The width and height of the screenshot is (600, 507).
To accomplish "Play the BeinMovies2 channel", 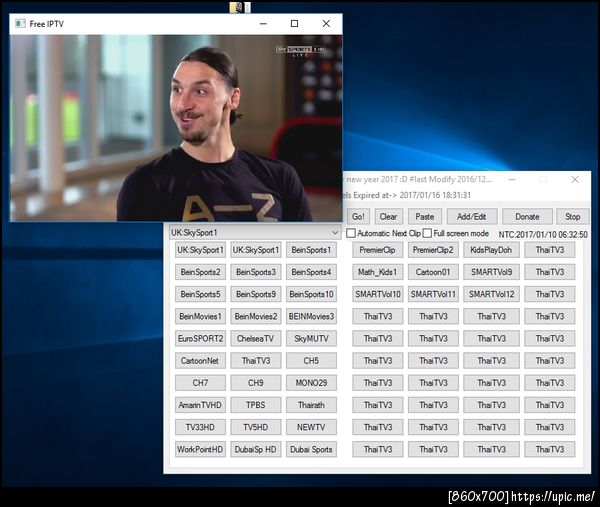I will point(256,316).
